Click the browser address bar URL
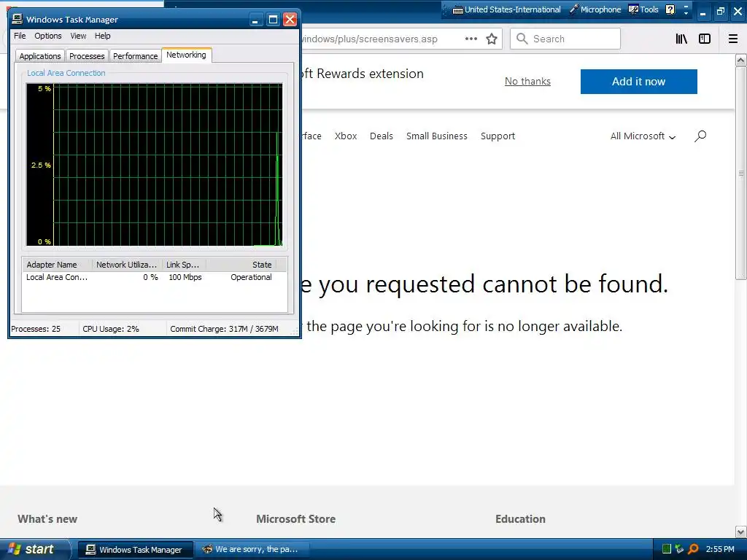 [369, 39]
